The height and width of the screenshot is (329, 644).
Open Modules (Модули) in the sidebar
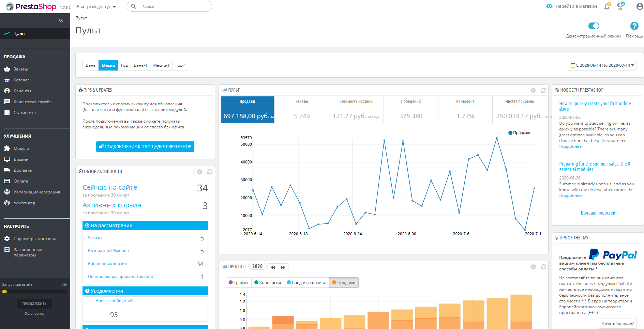click(21, 148)
